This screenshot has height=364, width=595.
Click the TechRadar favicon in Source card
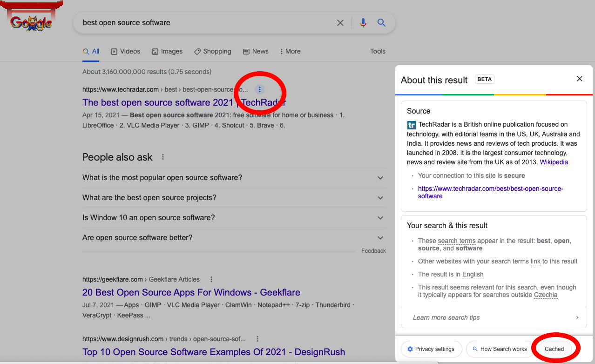[412, 125]
